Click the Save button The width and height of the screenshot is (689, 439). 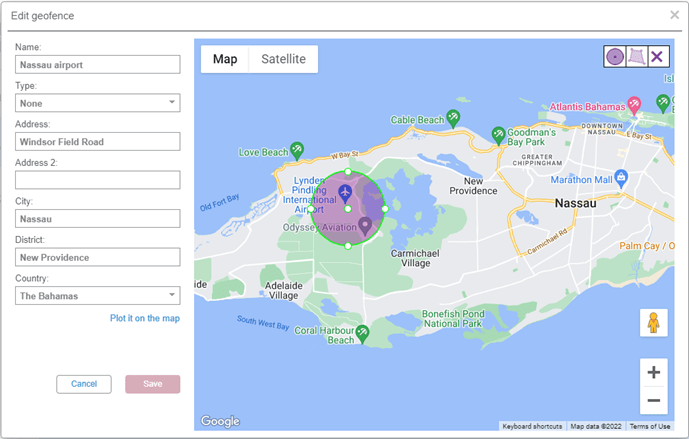coord(152,384)
